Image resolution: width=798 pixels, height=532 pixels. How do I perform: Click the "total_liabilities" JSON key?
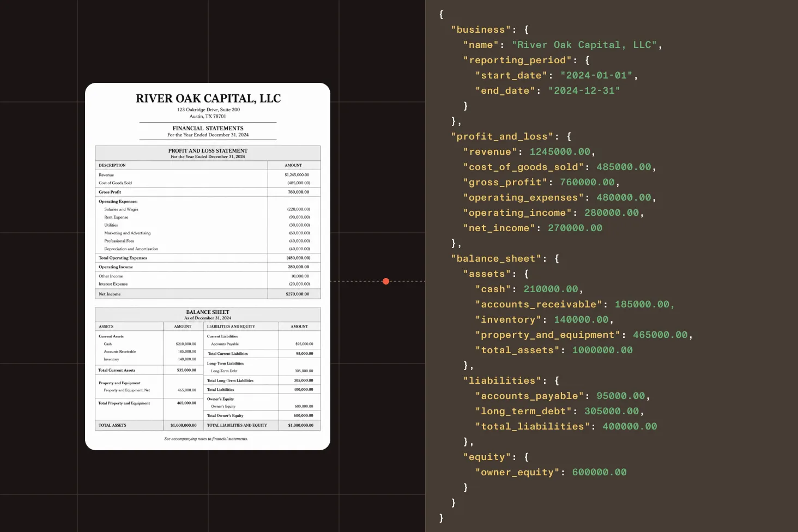click(533, 426)
